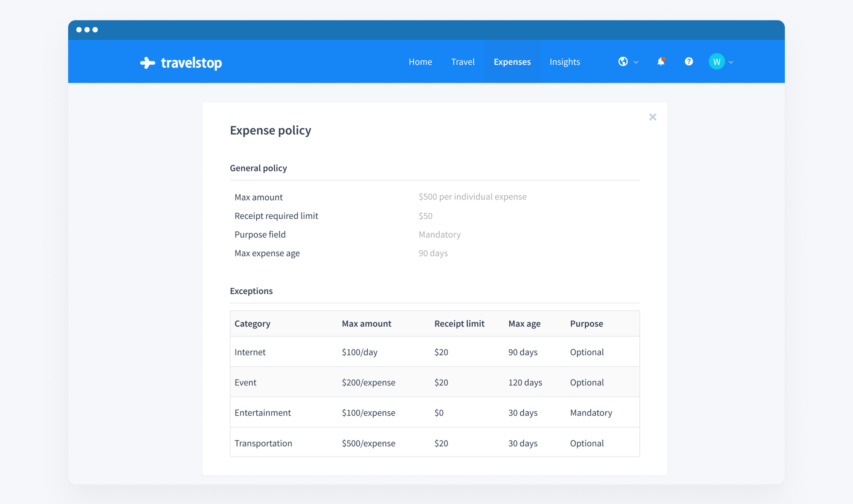Viewport: 853px width, 504px height.
Task: Click the Max age column header
Action: coord(524,324)
